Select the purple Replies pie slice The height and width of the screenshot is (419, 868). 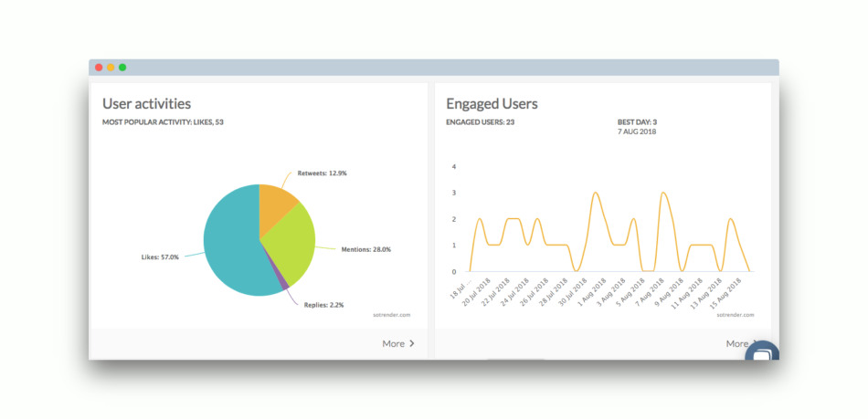point(284,285)
